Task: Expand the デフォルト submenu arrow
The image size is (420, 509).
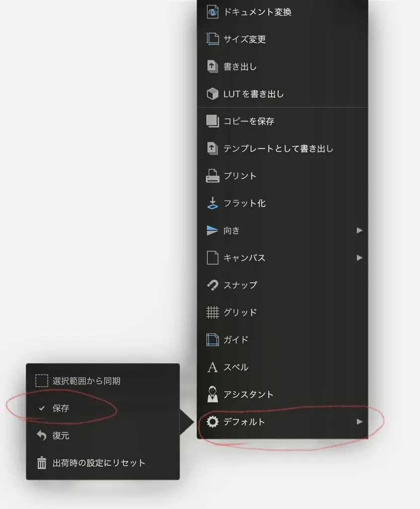Action: [x=359, y=422]
